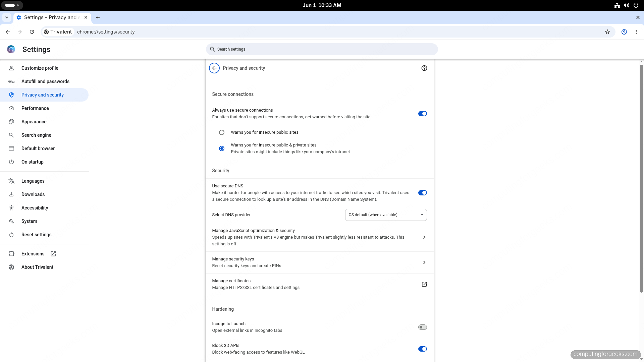Click the Trivalent logo beside Settings

click(x=11, y=49)
